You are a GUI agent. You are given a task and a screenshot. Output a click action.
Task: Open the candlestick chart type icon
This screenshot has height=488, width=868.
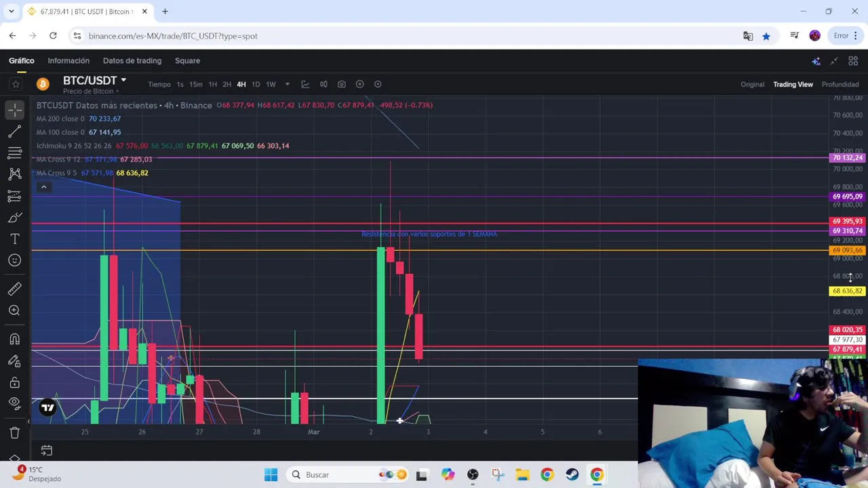323,84
